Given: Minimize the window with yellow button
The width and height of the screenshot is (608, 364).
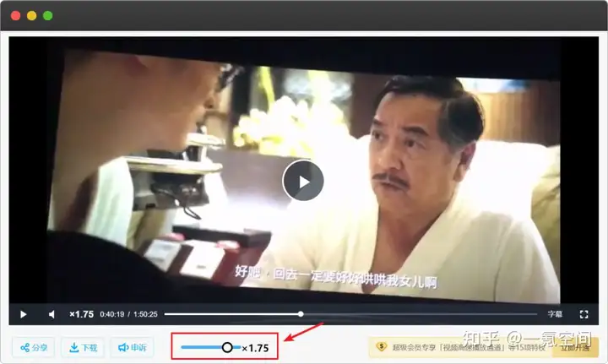Looking at the screenshot, I should click(x=32, y=15).
